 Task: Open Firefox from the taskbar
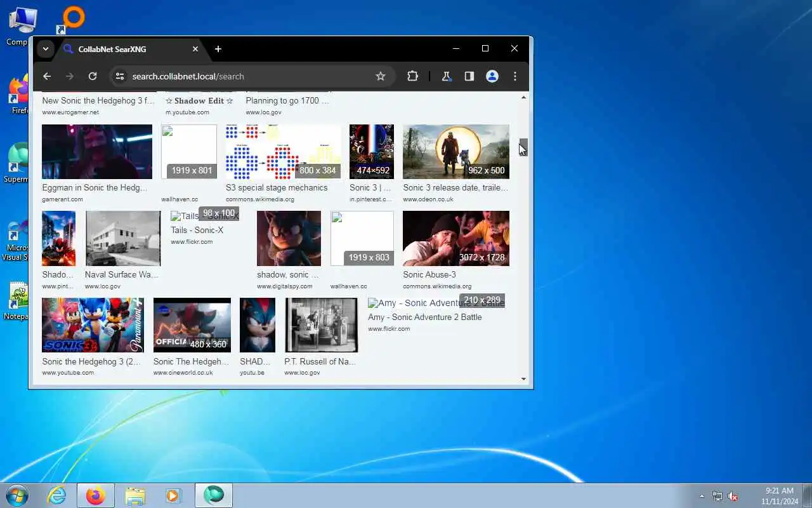point(96,495)
